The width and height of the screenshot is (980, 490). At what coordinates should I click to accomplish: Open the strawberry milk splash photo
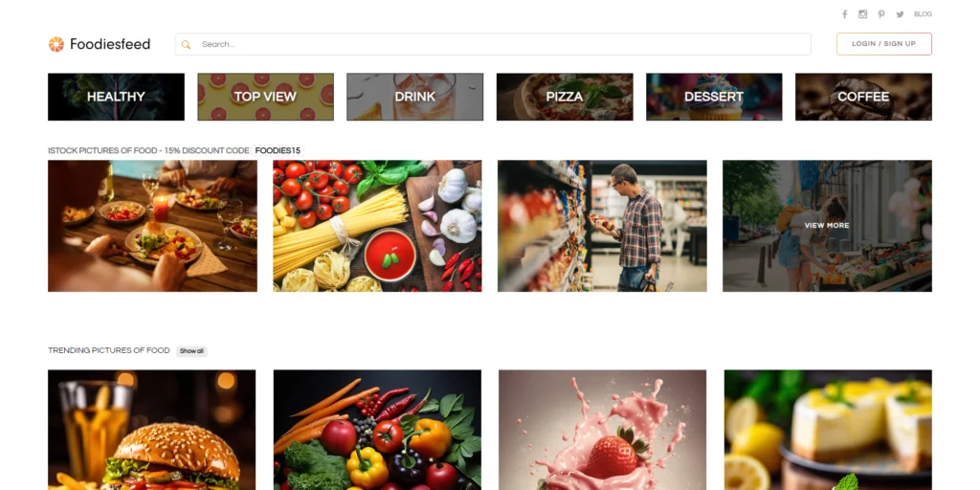pos(603,430)
